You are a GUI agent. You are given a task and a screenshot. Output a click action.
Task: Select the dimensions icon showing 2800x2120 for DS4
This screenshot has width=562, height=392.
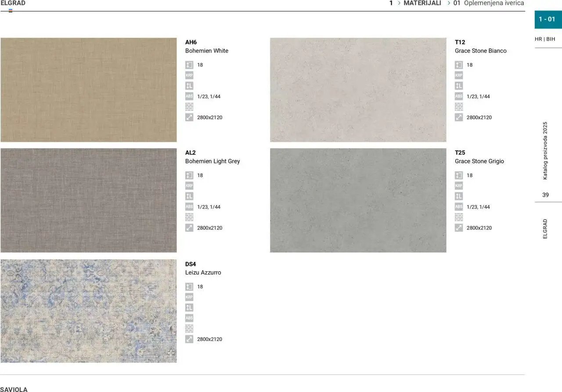tap(189, 339)
